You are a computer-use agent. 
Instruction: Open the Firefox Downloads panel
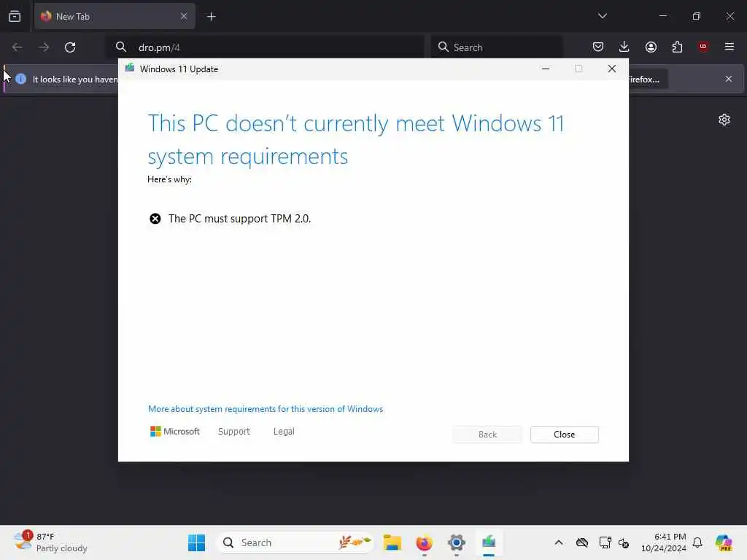point(624,47)
